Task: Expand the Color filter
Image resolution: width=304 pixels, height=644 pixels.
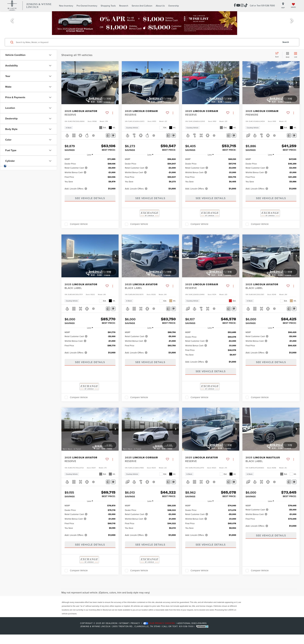Action: [28, 140]
